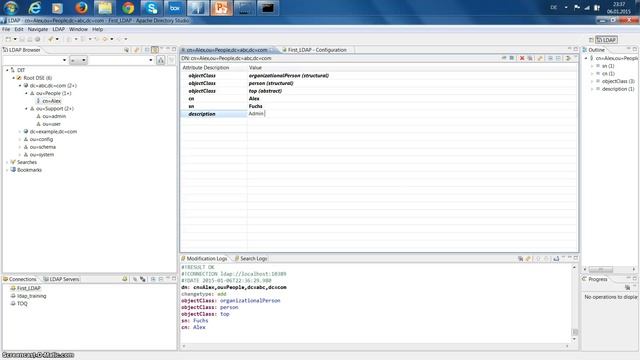Select the First_LDAP connection
This screenshot has width=640, height=360.
click(x=29, y=288)
